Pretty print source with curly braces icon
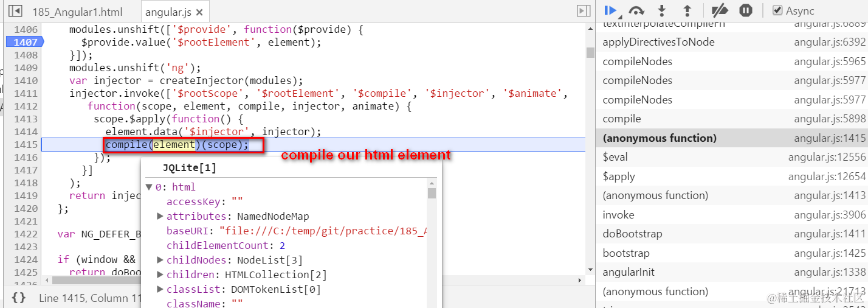This screenshot has width=868, height=308. click(19, 298)
